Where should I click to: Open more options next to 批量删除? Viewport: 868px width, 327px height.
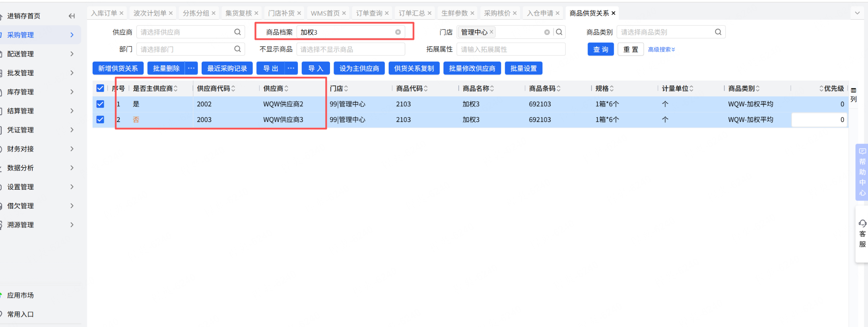pos(191,68)
